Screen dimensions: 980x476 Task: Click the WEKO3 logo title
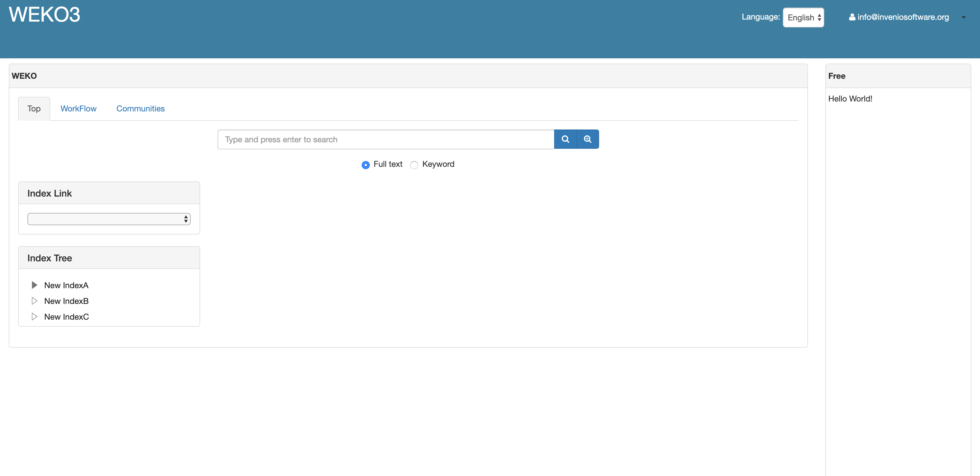[x=45, y=15]
